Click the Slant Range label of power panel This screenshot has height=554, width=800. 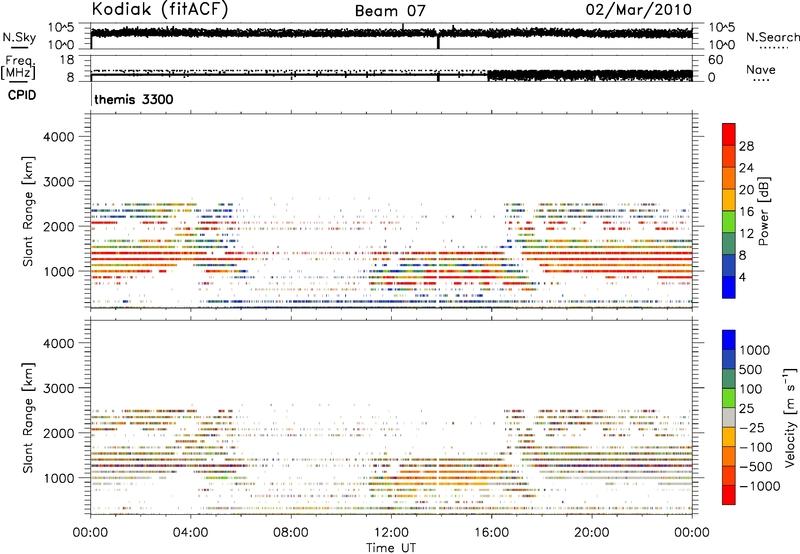coord(28,211)
